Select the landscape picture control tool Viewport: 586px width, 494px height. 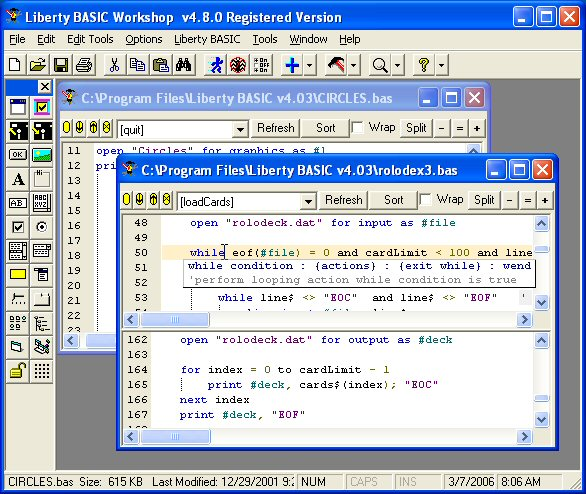42,155
